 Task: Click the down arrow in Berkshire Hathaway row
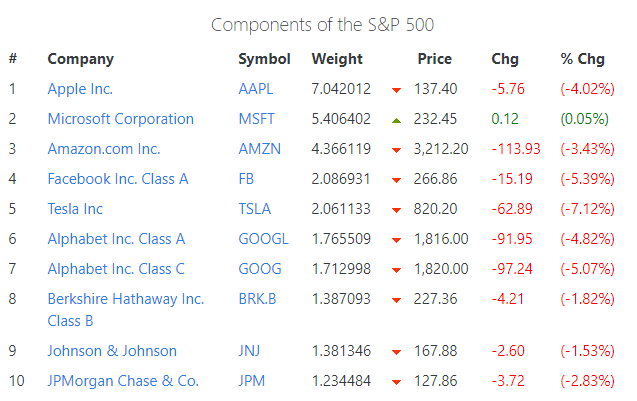pos(397,300)
